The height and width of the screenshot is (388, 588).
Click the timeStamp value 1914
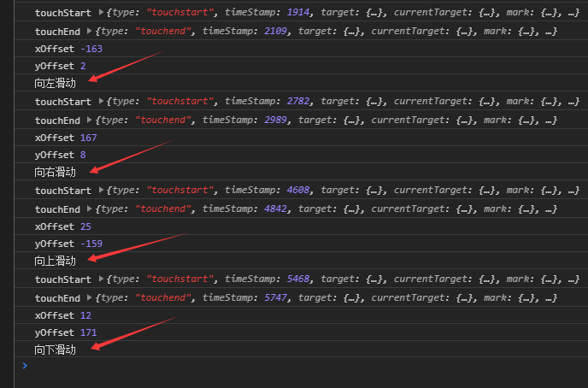coord(298,12)
